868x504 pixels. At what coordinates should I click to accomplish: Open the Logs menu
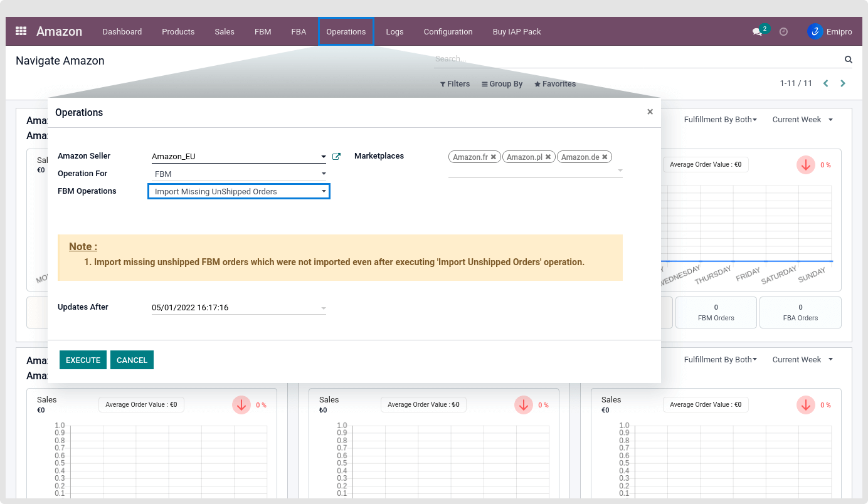coord(394,32)
